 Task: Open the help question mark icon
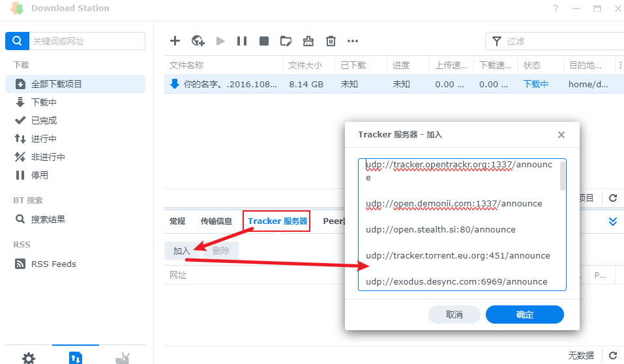(x=556, y=8)
